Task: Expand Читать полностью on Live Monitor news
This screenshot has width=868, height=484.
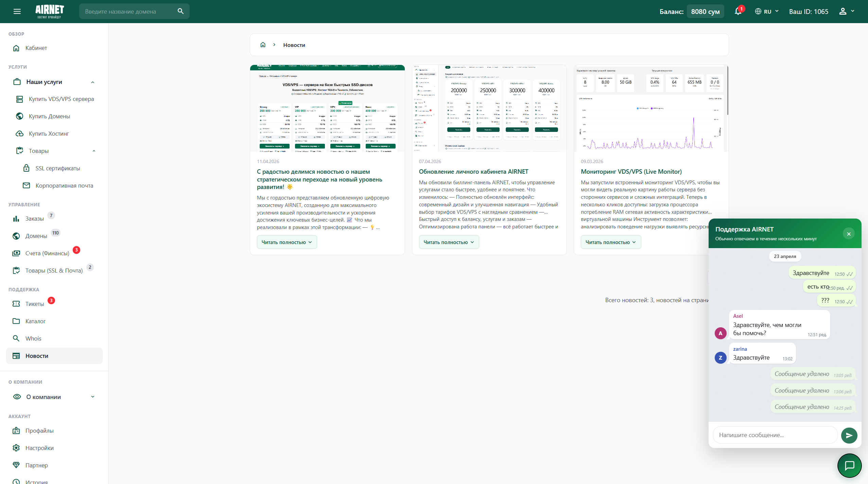Action: pos(610,242)
